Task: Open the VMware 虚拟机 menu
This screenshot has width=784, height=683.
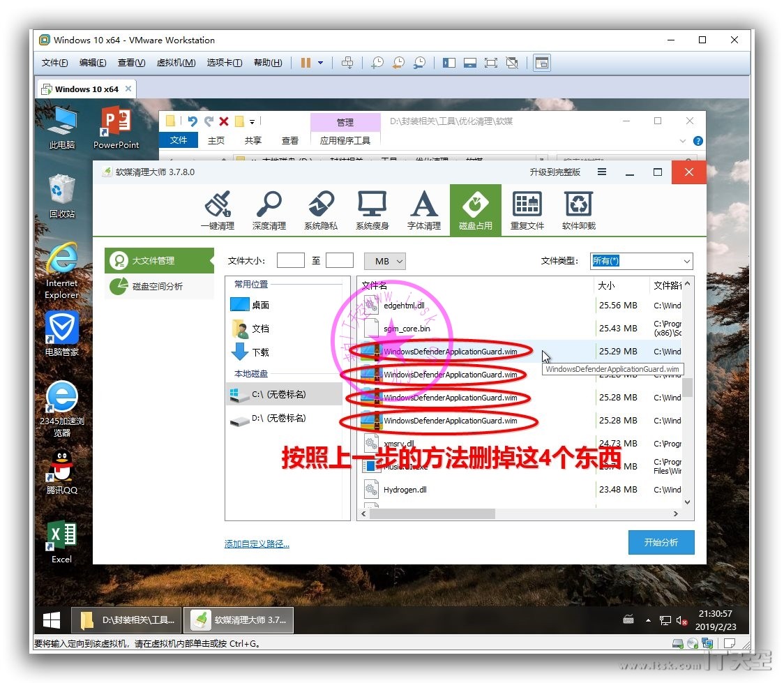Action: tap(176, 63)
